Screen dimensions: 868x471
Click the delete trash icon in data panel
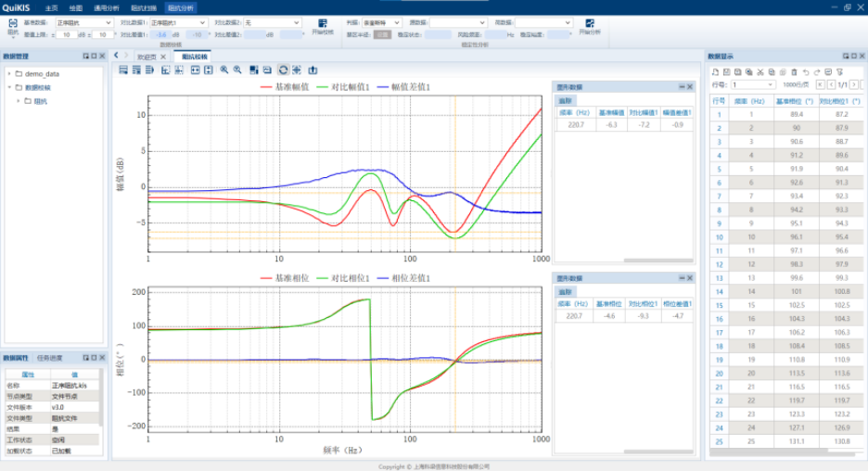coord(794,71)
